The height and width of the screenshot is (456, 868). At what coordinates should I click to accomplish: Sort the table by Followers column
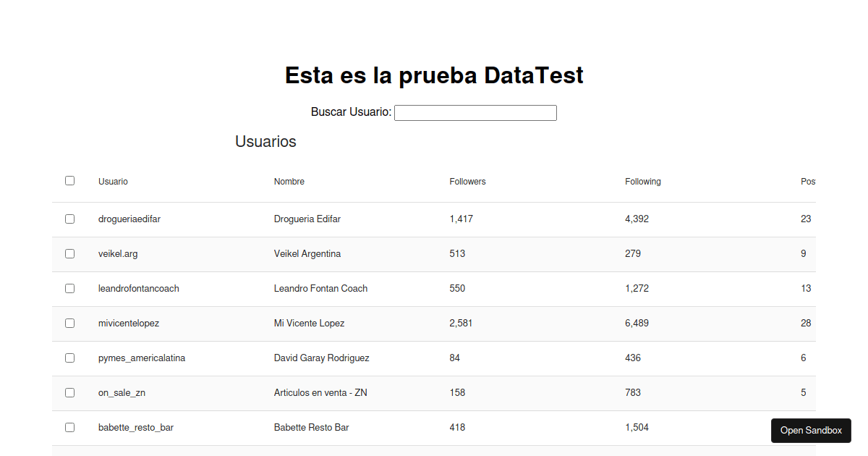click(467, 181)
